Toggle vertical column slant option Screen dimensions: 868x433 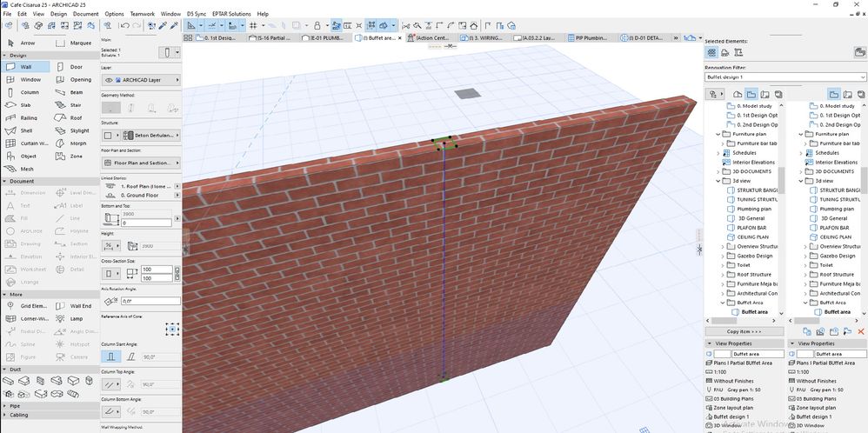pyautogui.click(x=110, y=357)
